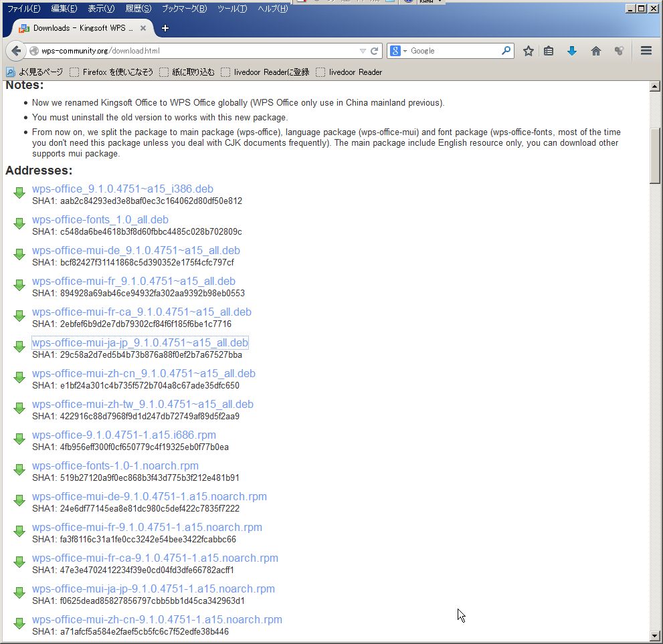663x644 pixels.
Task: Click the green arrow beside fonts noarch.rpm
Action: (19, 470)
